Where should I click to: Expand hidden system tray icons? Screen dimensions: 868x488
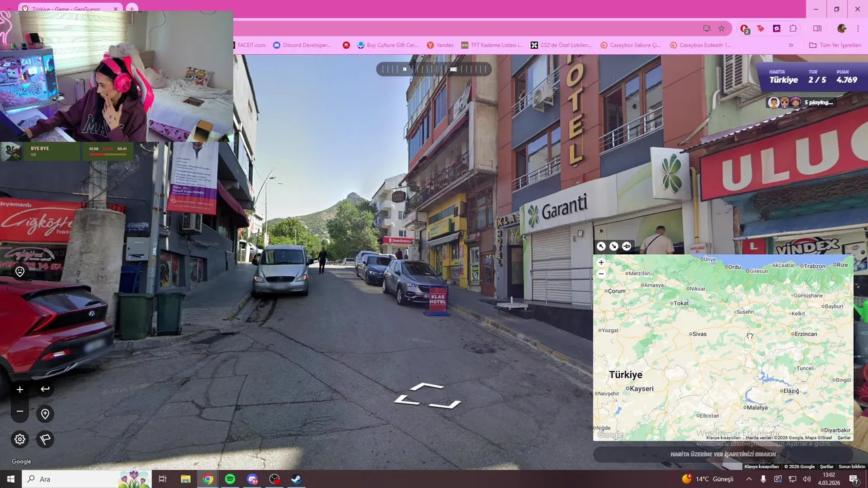tap(749, 479)
